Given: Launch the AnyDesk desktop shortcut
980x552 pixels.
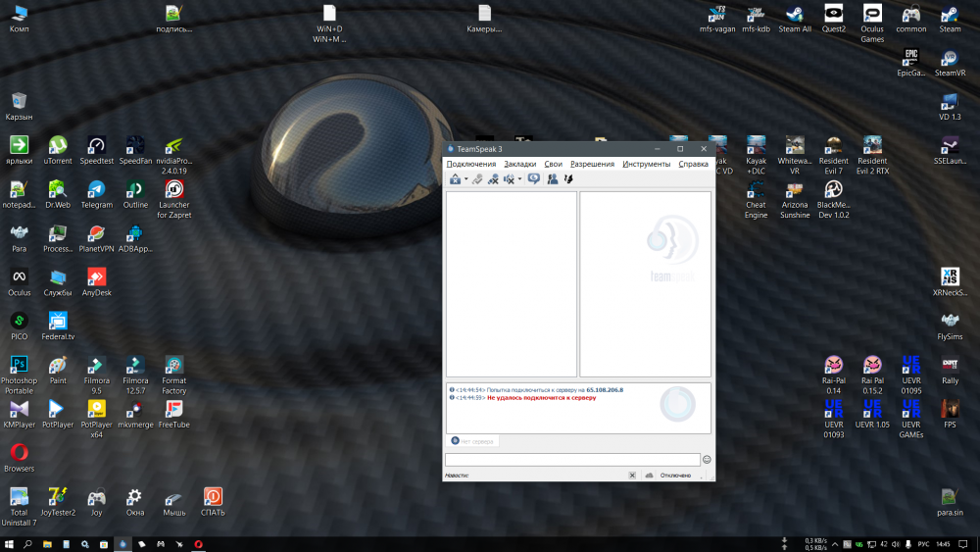Looking at the screenshot, I should [96, 278].
